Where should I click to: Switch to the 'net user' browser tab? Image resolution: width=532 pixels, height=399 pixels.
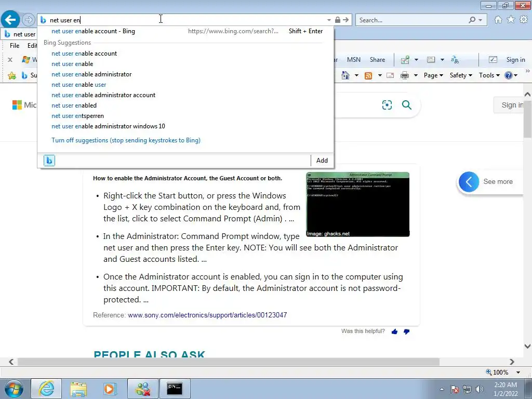pyautogui.click(x=20, y=34)
